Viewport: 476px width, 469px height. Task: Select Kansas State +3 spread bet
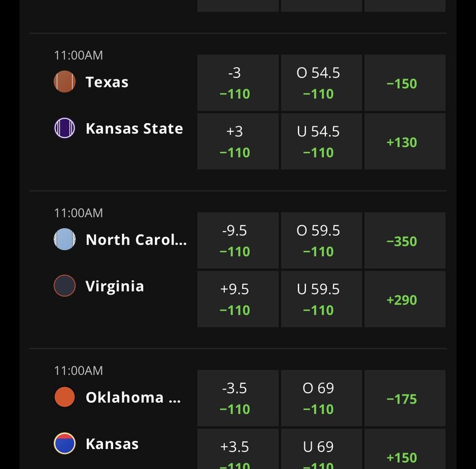click(238, 141)
